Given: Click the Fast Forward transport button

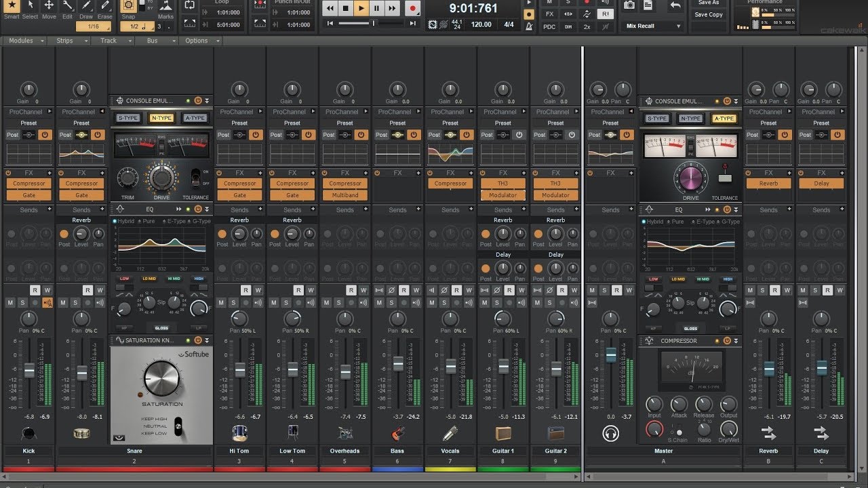Looking at the screenshot, I should point(393,8).
